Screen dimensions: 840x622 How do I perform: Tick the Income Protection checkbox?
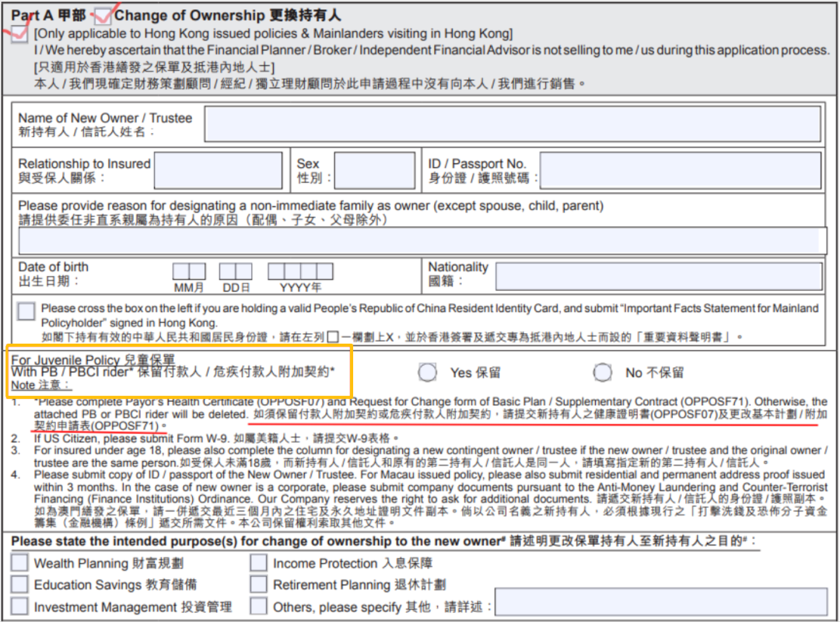(x=259, y=563)
